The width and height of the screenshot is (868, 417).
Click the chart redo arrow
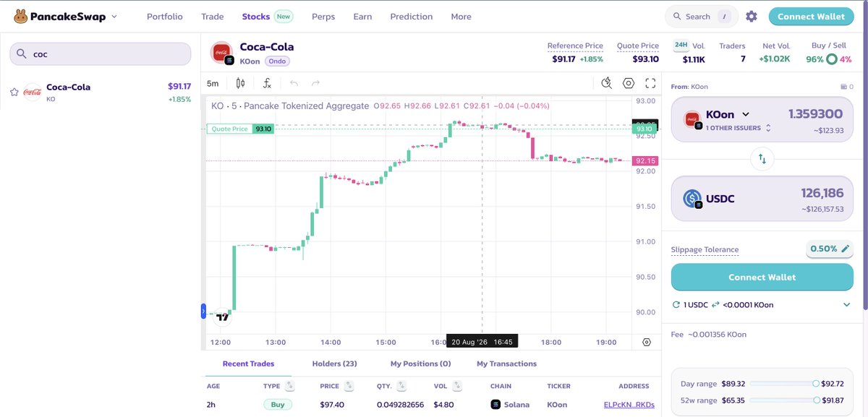[x=315, y=83]
